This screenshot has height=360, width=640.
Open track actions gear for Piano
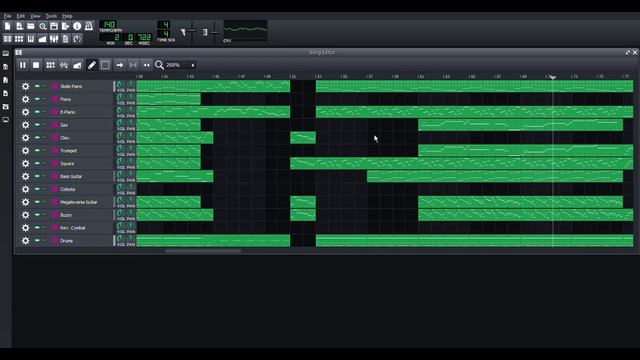point(25,99)
